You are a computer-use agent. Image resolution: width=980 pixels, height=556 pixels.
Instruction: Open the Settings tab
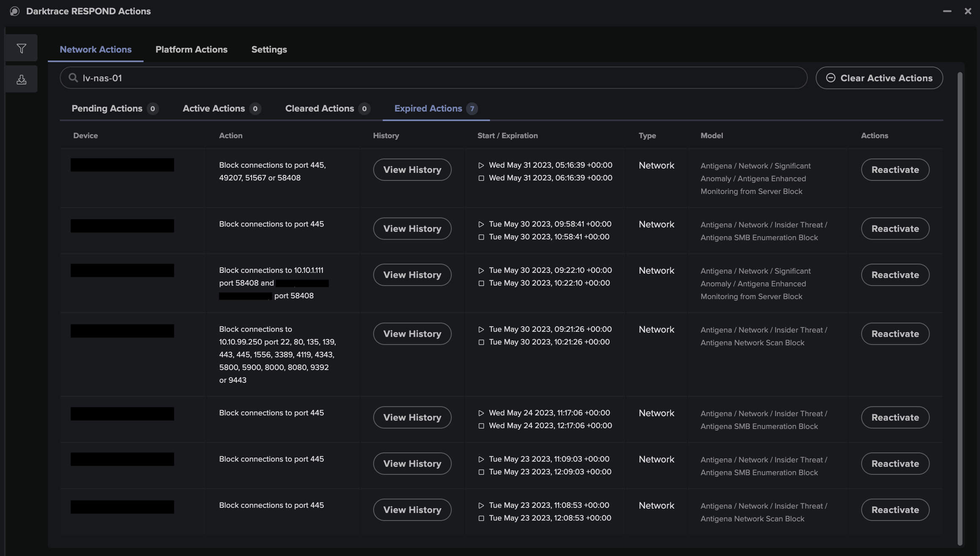pyautogui.click(x=269, y=49)
